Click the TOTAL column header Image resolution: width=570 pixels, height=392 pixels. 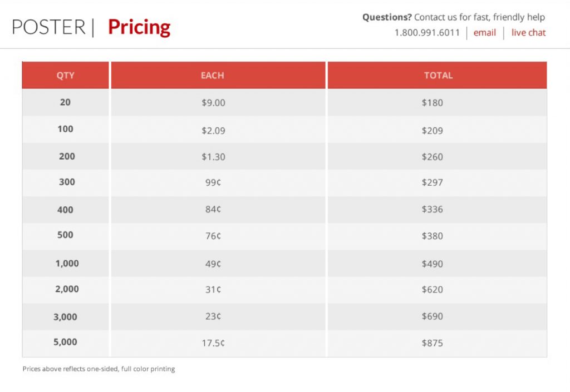point(438,75)
